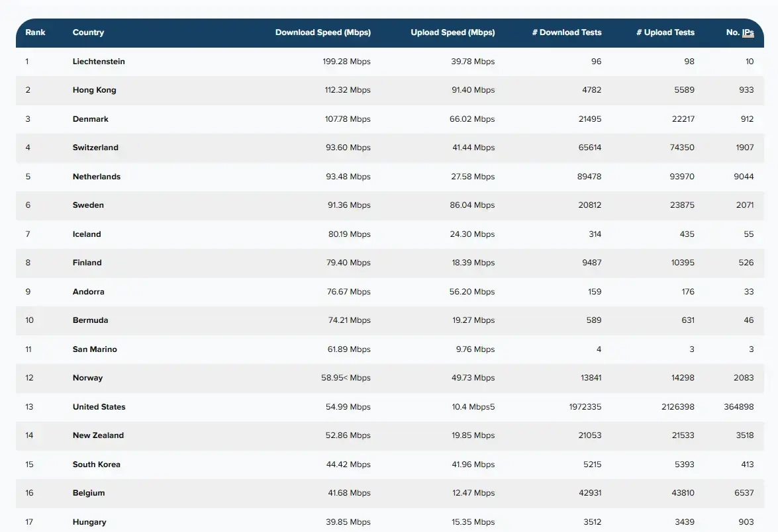Click the Netherlands country cell
This screenshot has width=778, height=532.
click(x=97, y=177)
